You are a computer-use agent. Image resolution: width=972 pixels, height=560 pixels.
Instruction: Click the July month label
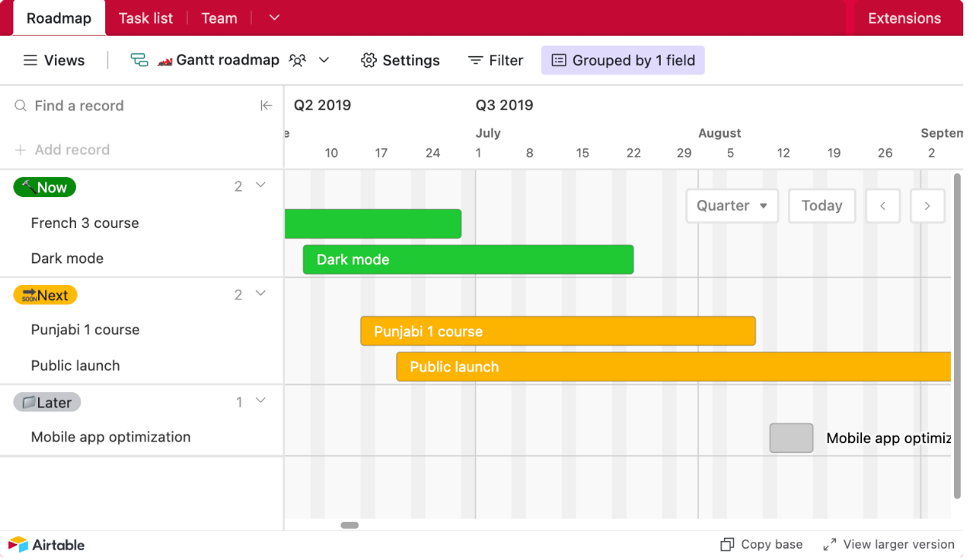pos(488,133)
